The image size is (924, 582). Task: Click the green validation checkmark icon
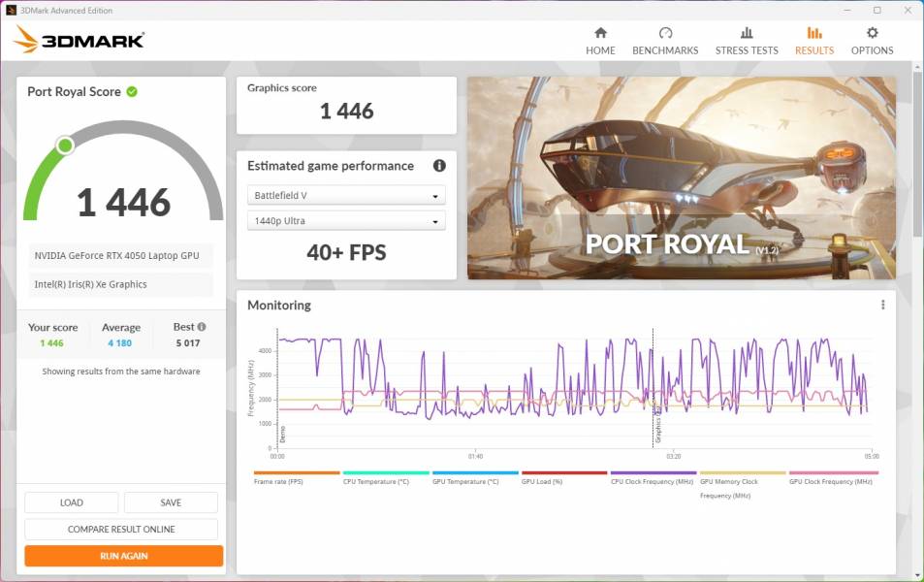132,91
